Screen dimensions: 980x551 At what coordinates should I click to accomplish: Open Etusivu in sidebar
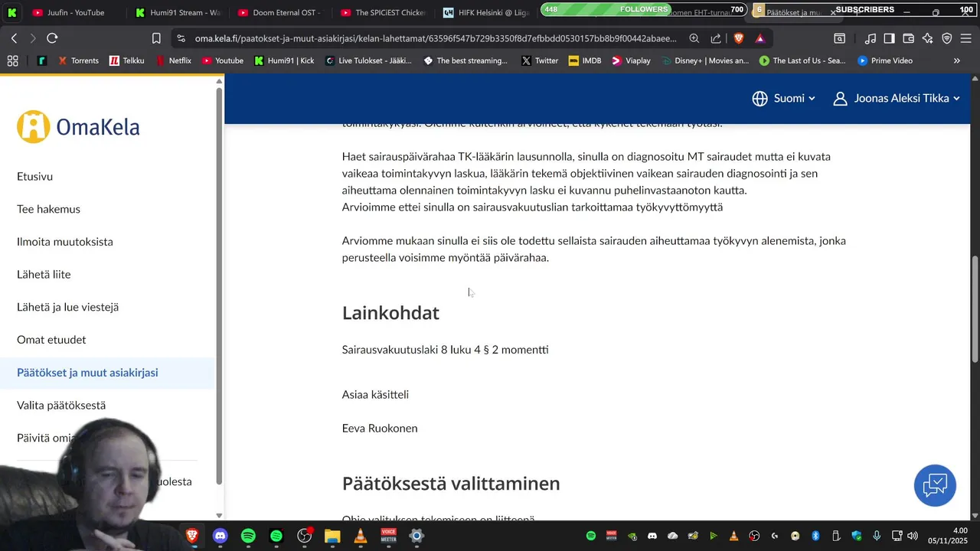[34, 176]
